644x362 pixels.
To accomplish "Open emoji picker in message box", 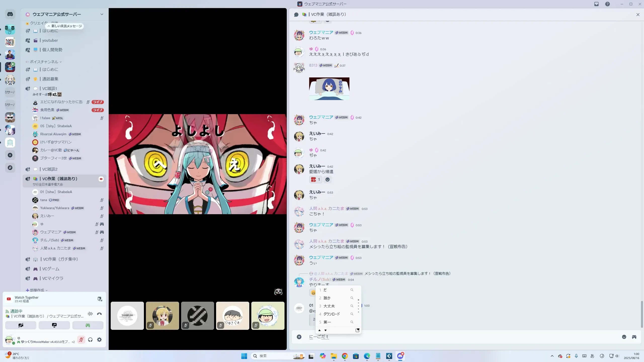I will [x=624, y=337].
